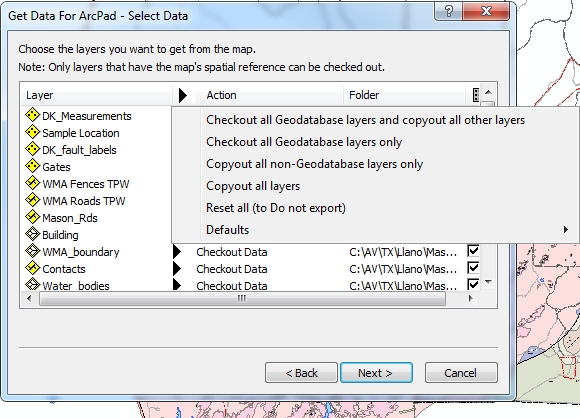Click the WMA Fences TPW line icon
580x418 pixels.
click(33, 183)
